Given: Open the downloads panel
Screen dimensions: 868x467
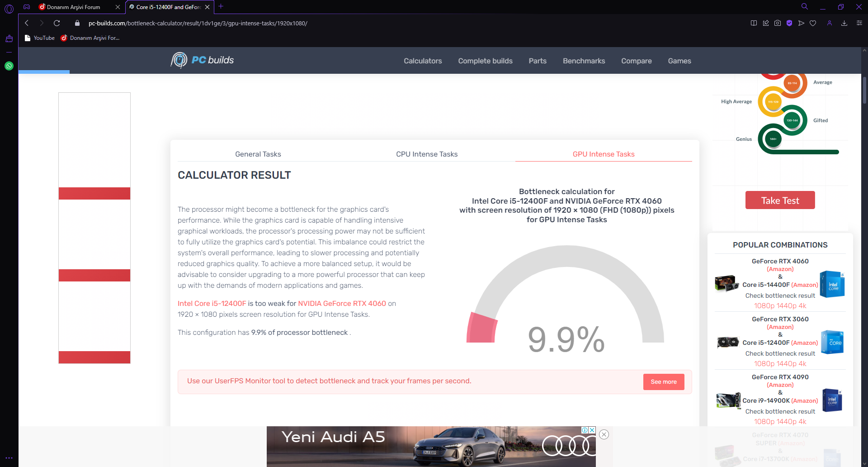Looking at the screenshot, I should tap(844, 23).
